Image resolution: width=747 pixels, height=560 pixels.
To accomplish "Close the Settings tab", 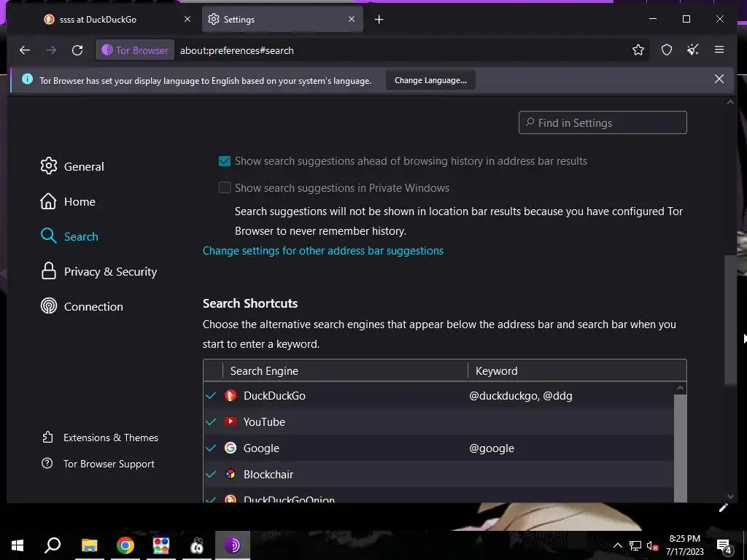I will 352,19.
